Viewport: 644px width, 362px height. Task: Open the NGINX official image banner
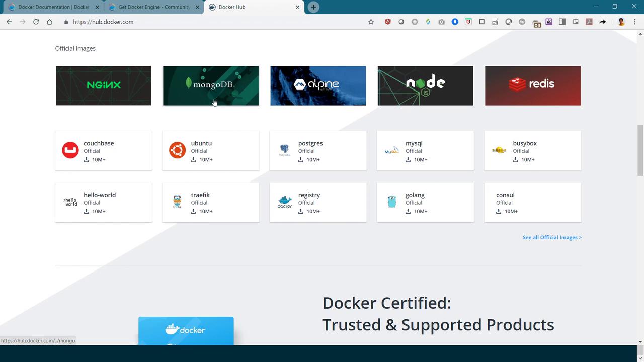pos(104,85)
